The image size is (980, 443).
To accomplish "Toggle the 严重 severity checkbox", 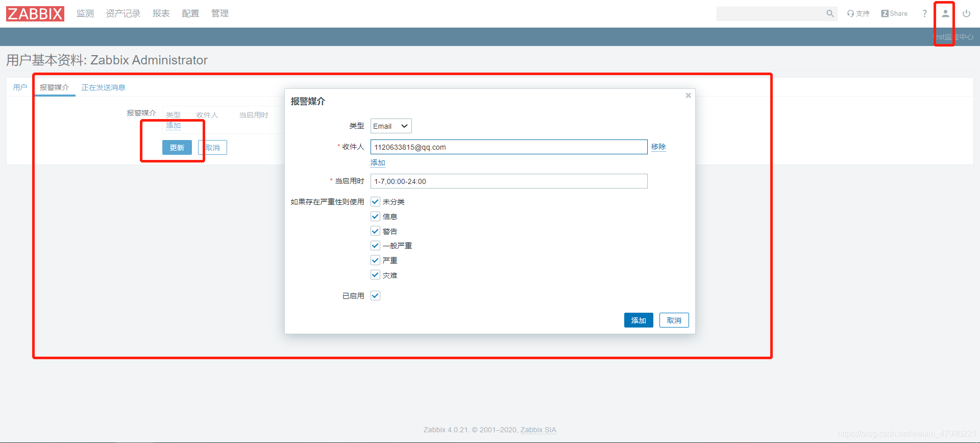I will click(x=375, y=261).
